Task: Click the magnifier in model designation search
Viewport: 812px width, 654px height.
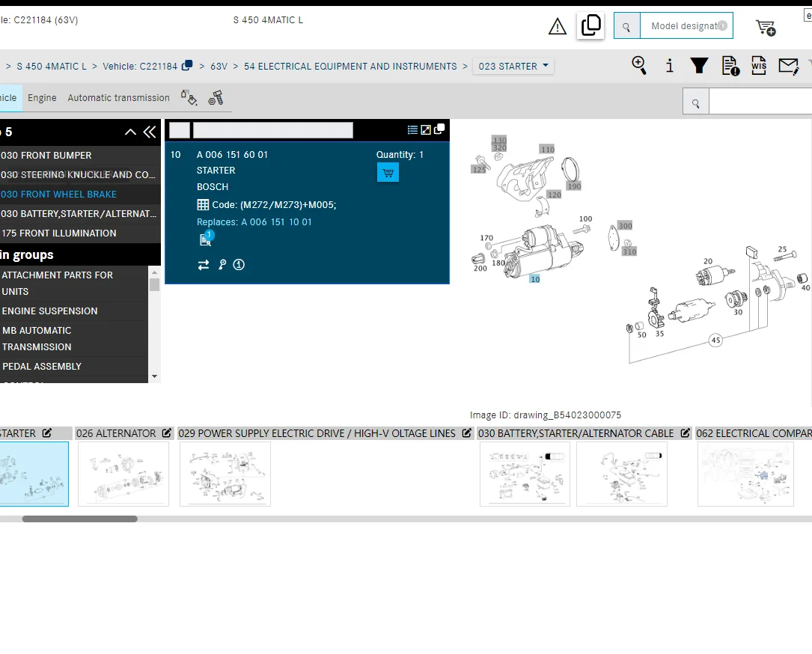Action: click(x=626, y=26)
